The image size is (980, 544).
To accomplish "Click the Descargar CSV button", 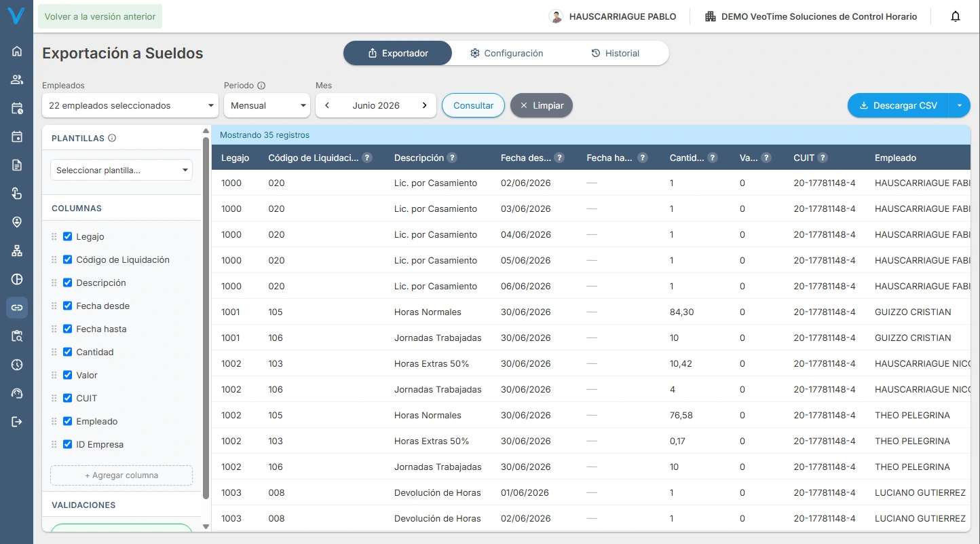I will 898,105.
